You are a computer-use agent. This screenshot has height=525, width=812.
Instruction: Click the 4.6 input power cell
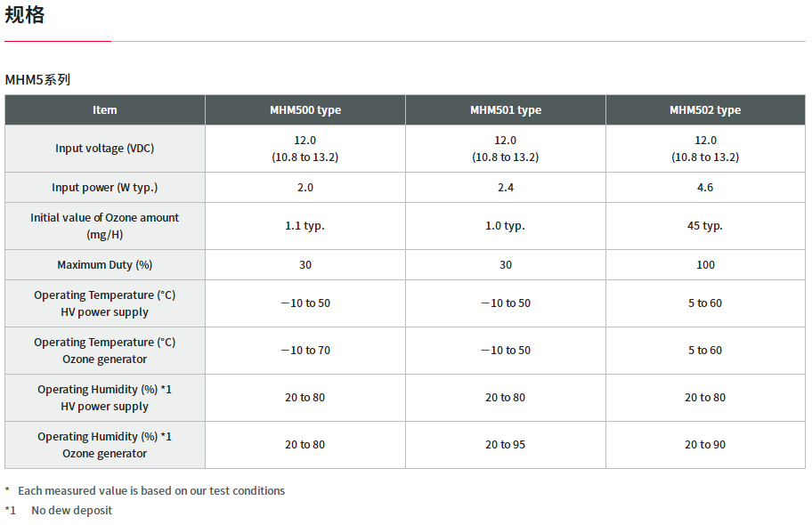[x=705, y=188]
